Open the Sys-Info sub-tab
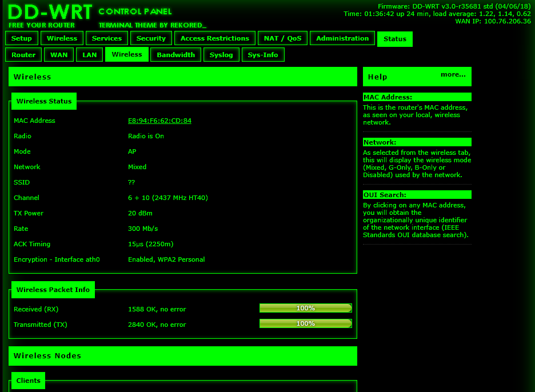The image size is (535, 392). (x=263, y=55)
